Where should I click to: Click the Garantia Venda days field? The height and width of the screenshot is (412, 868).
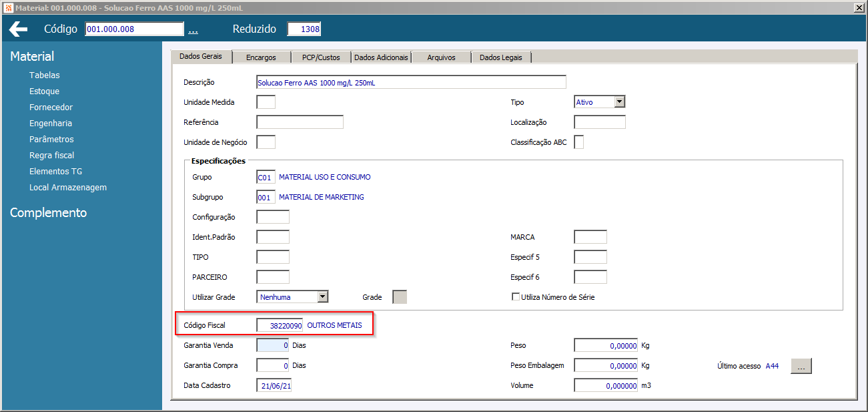(273, 345)
